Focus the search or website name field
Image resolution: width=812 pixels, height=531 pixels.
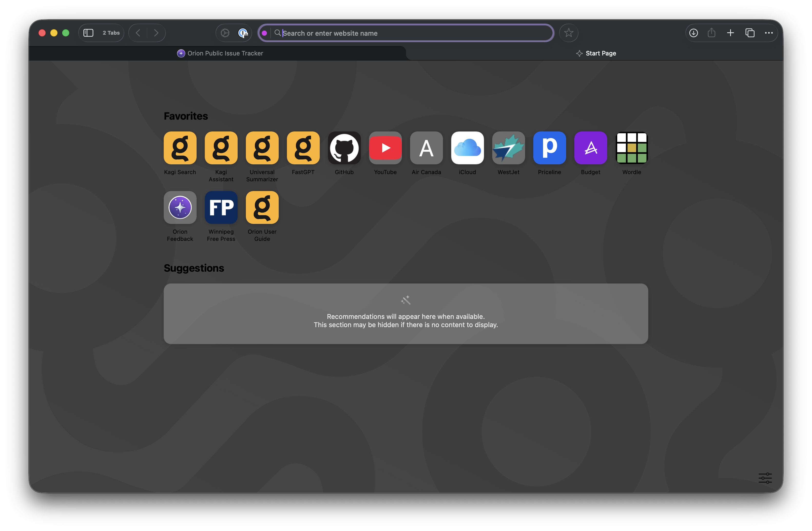pos(409,33)
